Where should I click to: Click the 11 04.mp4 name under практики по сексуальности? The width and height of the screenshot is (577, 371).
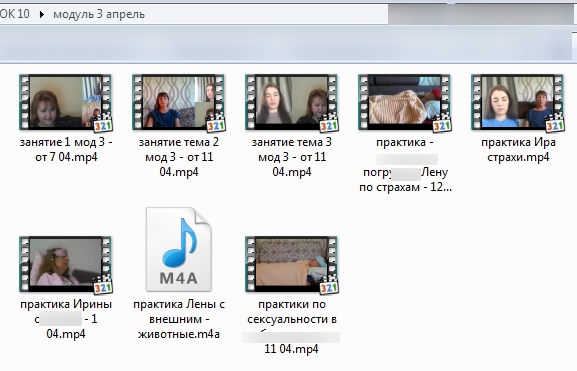[x=291, y=349]
